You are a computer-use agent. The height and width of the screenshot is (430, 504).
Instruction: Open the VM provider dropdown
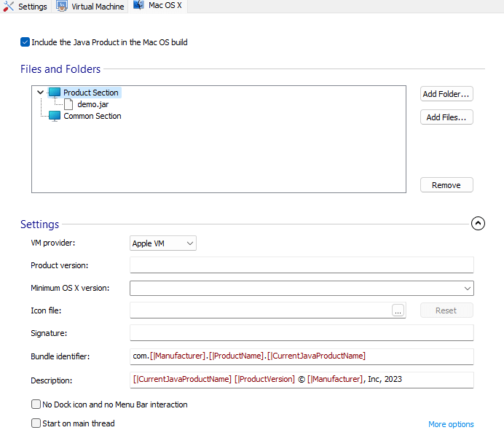tap(163, 243)
